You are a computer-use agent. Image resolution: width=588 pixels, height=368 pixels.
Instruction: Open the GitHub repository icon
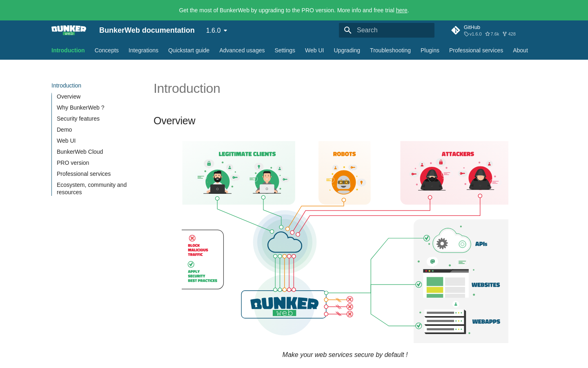pyautogui.click(x=456, y=30)
